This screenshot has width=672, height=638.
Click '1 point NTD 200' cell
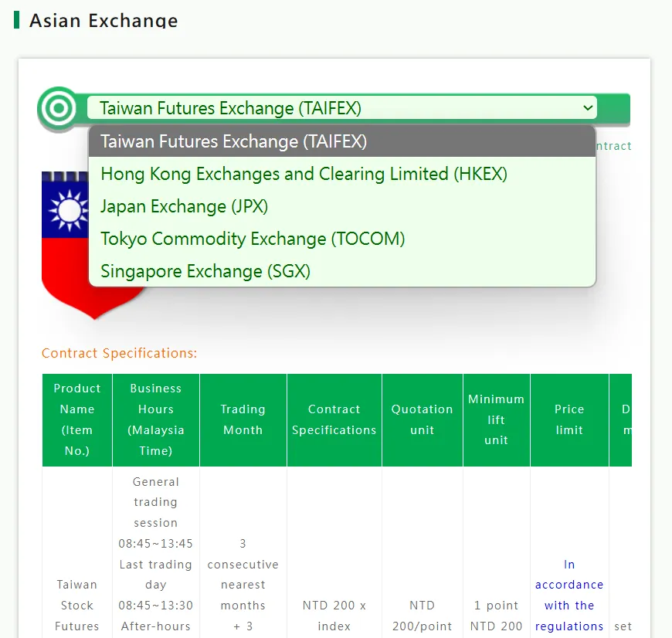(x=497, y=616)
